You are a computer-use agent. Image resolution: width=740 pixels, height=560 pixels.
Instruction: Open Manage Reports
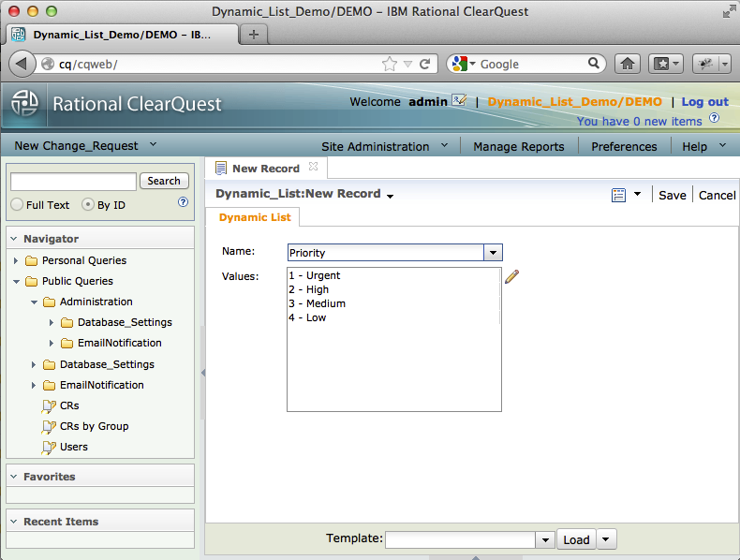click(519, 147)
